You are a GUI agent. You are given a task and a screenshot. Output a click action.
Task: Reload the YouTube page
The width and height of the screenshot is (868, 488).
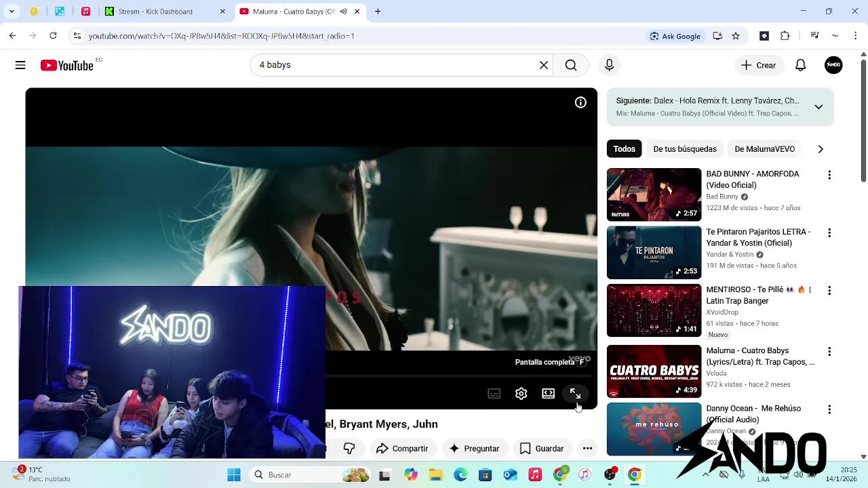coord(53,36)
